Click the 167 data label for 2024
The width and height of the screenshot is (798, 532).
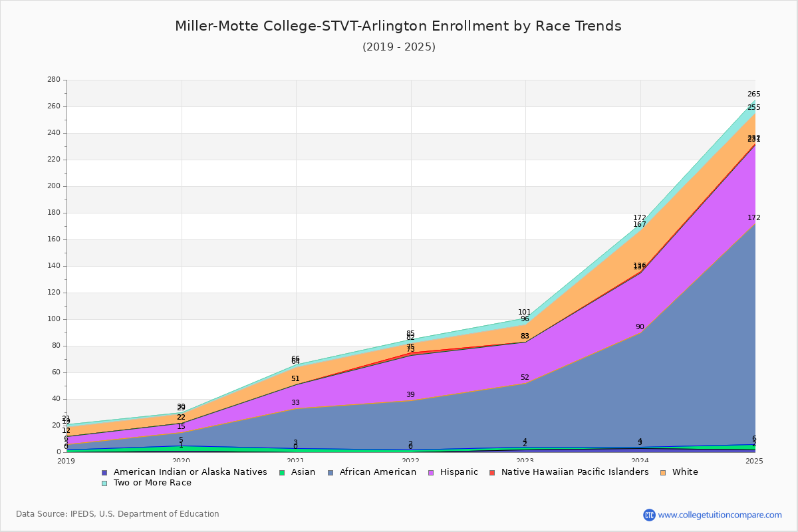tap(640, 225)
